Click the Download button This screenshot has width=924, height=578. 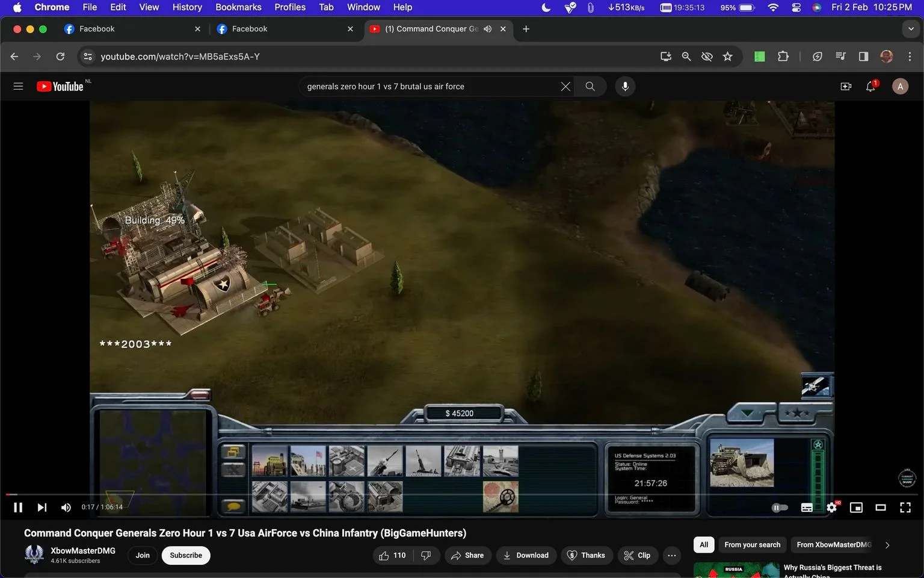click(x=526, y=555)
